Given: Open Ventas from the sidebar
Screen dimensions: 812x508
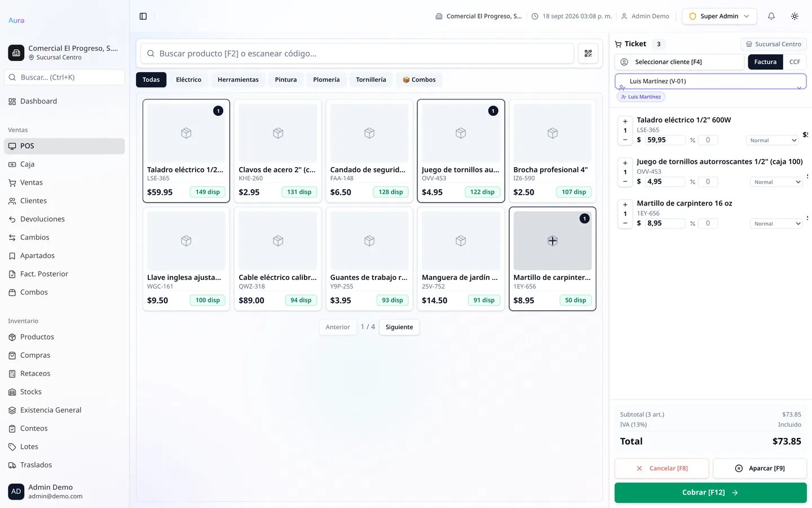Looking at the screenshot, I should click(x=64, y=183).
